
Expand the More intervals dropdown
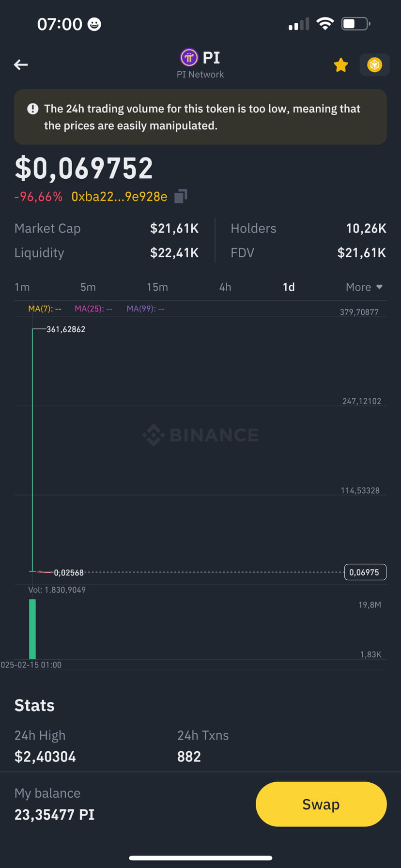tap(364, 287)
